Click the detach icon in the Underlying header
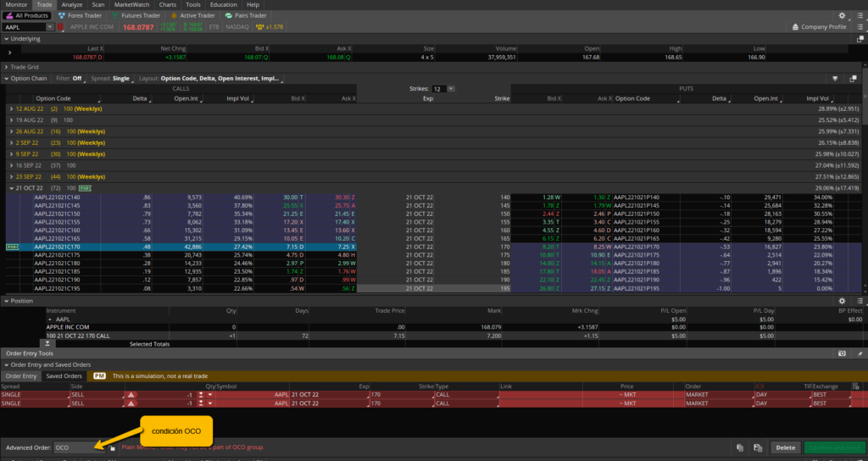 click(860, 39)
